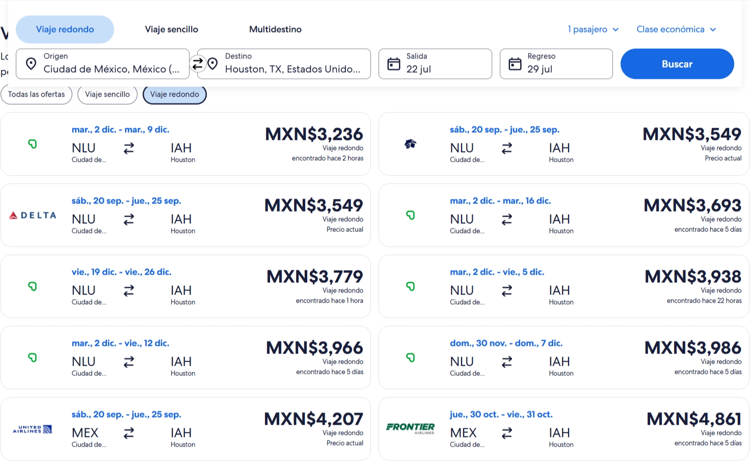Click the origin location pin icon
The image size is (750, 469).
pos(31,64)
